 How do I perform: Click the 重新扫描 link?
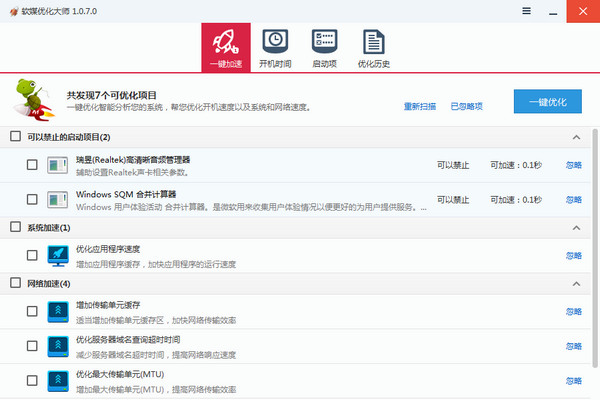420,106
